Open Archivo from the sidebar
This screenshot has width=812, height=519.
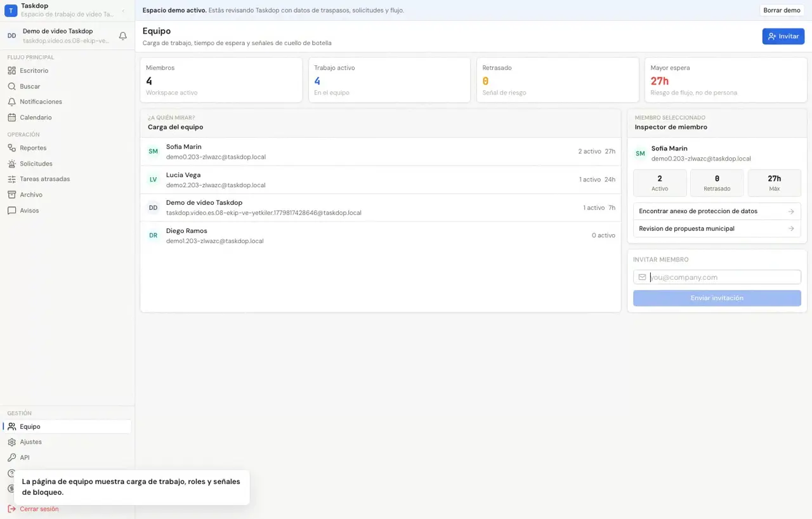[67, 195]
